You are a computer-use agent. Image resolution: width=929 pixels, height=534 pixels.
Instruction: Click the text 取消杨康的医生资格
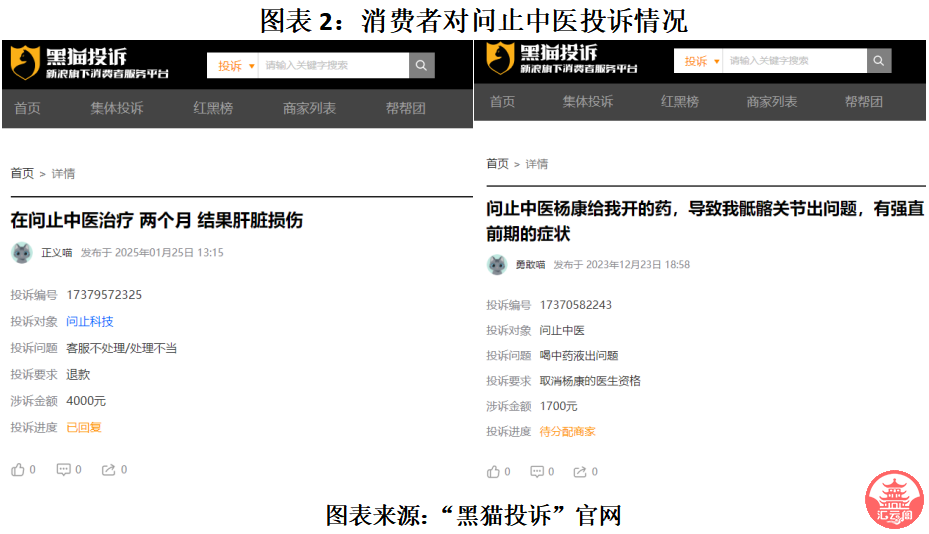590,380
